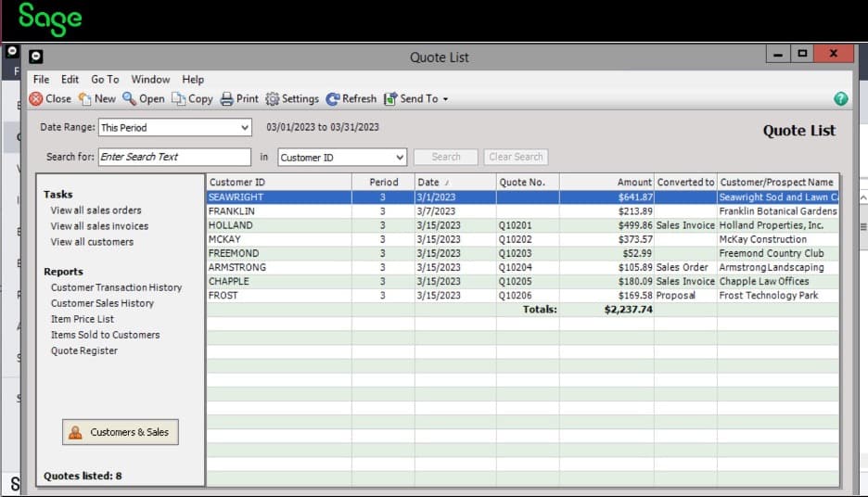The width and height of the screenshot is (868, 497).
Task: Click the $2,237.74 totals value
Action: tap(629, 310)
